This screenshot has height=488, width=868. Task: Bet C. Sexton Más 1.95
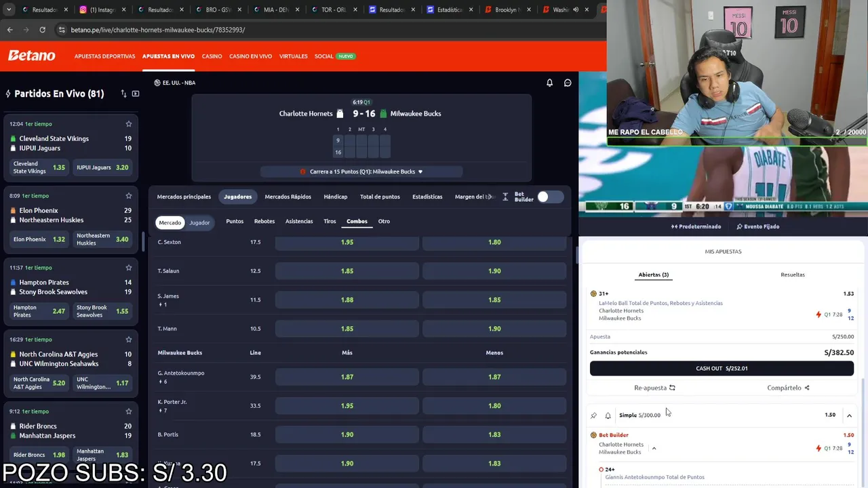pyautogui.click(x=347, y=242)
